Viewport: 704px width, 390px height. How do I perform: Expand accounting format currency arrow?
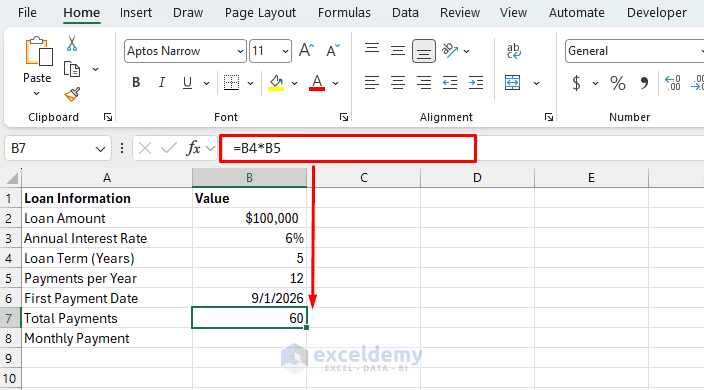(595, 83)
